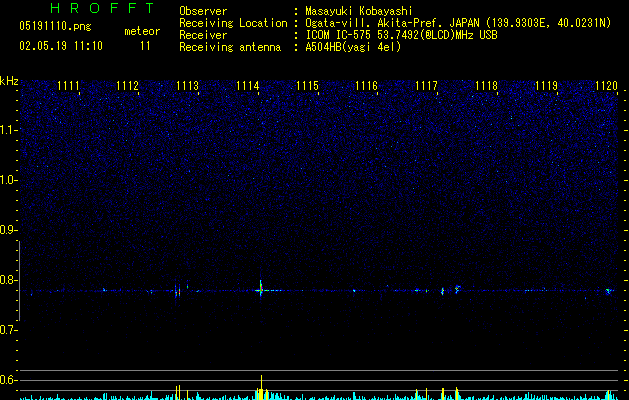Click the kHz axis unit label

point(9,81)
